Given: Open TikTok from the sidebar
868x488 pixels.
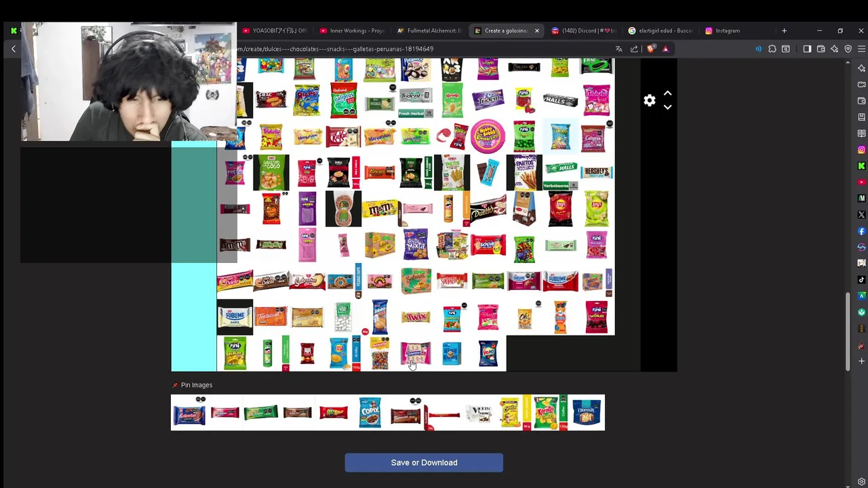Looking at the screenshot, I should pos(861,280).
